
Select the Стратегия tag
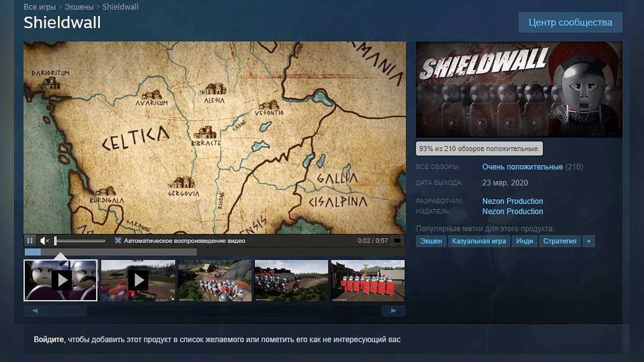click(560, 241)
